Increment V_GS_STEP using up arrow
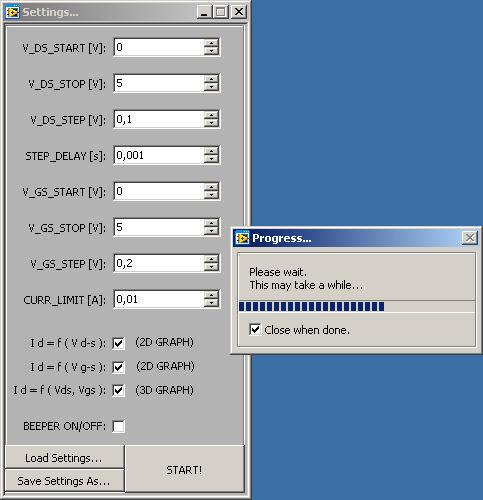 tap(211, 259)
